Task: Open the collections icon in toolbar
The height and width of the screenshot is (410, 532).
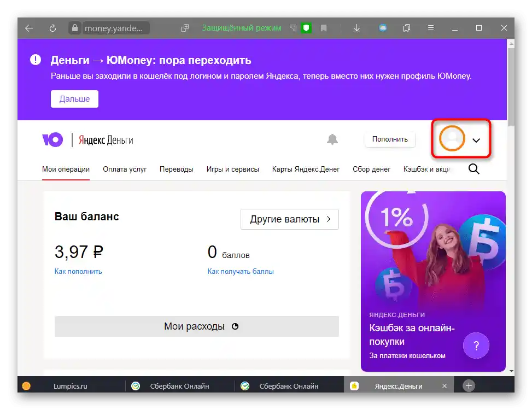Action: point(406,28)
